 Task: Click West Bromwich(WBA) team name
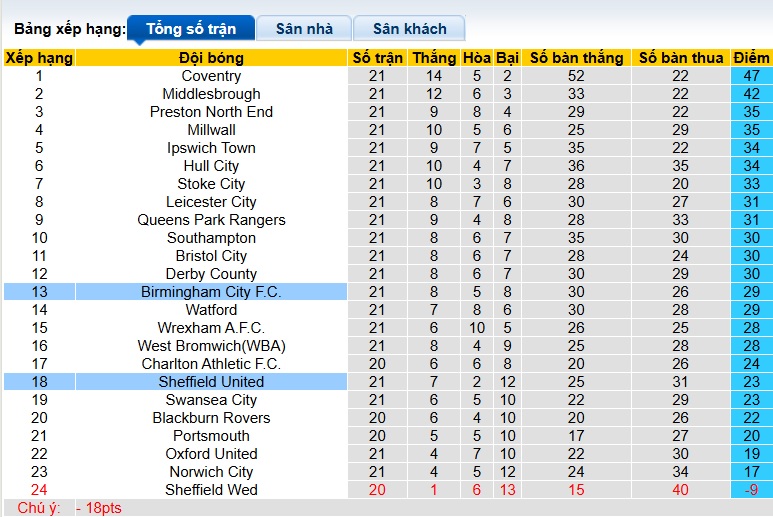tap(211, 346)
